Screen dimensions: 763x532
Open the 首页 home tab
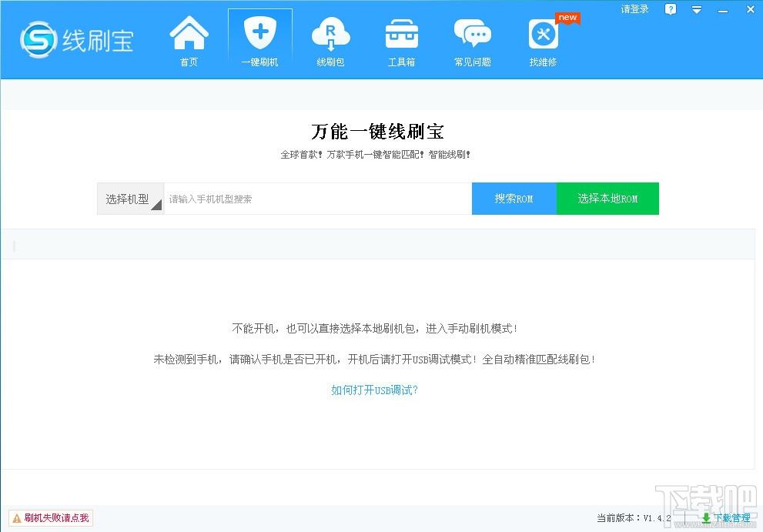tap(189, 41)
